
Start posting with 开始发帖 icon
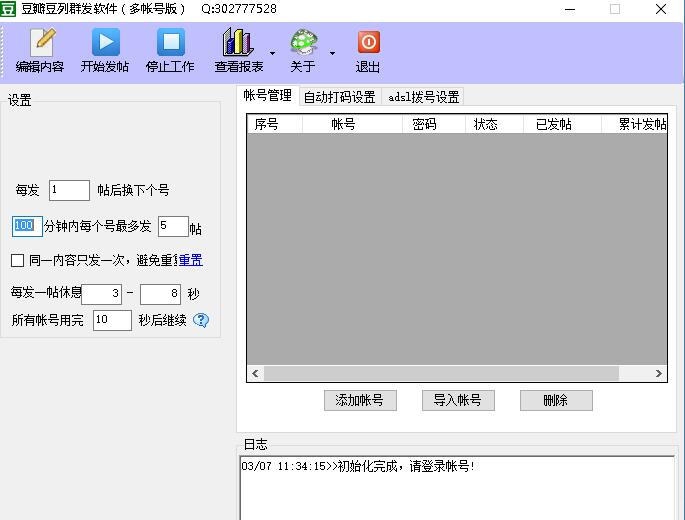point(105,43)
